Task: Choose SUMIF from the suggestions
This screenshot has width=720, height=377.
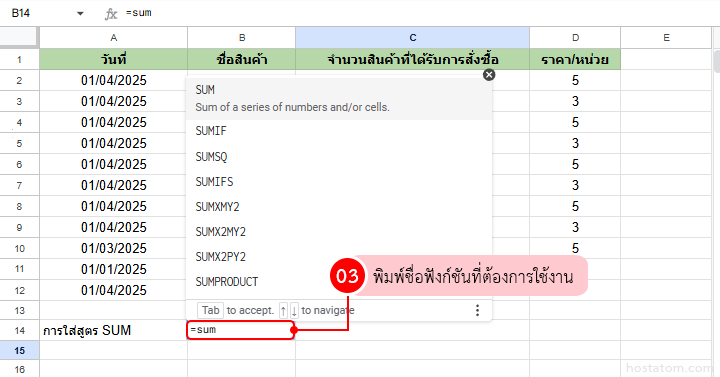Action: point(339,131)
